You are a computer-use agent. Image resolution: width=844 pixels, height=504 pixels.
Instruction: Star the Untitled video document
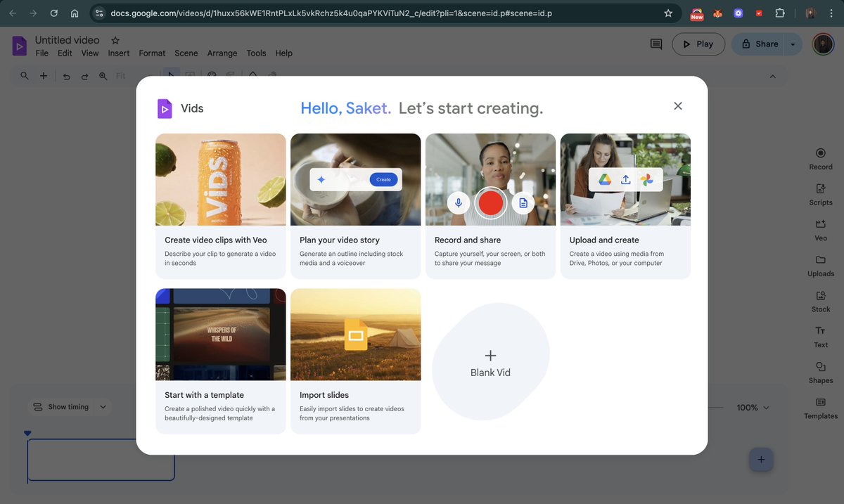point(115,40)
